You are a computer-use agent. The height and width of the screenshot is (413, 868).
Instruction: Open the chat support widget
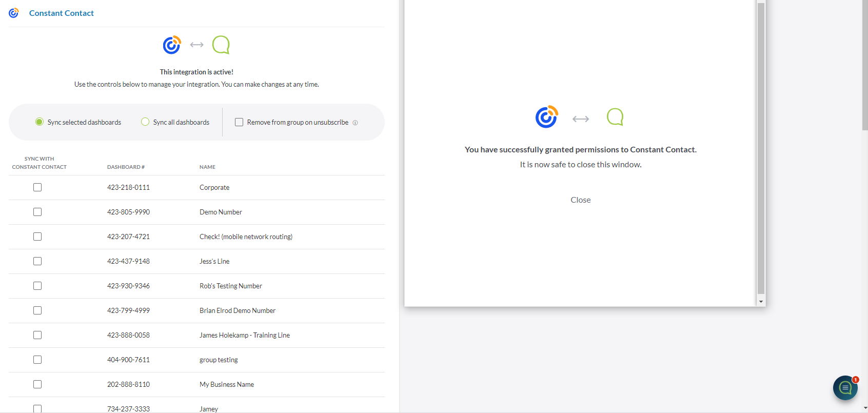(x=845, y=388)
